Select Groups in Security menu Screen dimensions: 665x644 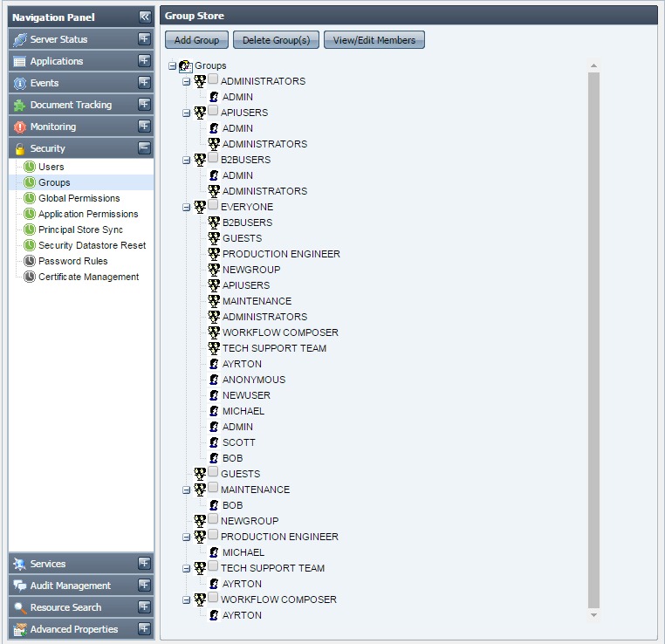(x=54, y=182)
